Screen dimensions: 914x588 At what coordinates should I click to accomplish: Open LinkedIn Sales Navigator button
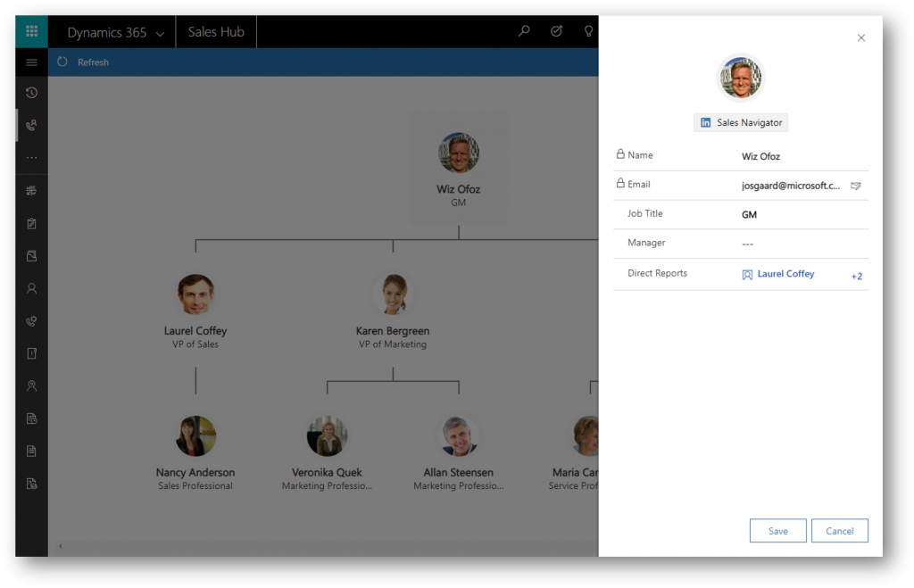[741, 122]
